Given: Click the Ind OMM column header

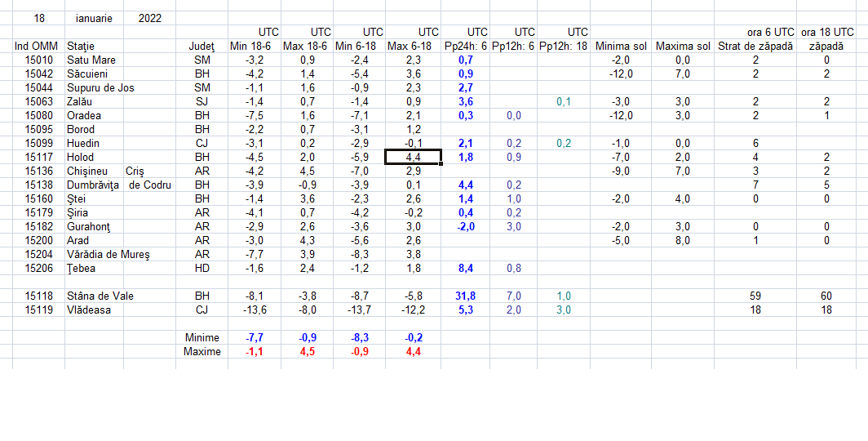Looking at the screenshot, I should [x=36, y=46].
